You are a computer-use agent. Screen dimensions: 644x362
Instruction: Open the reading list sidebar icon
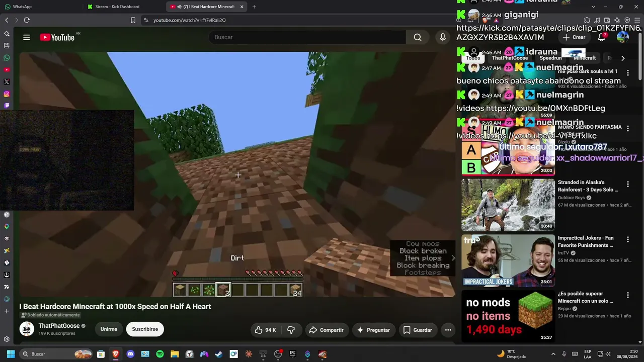pyautogui.click(x=7, y=46)
